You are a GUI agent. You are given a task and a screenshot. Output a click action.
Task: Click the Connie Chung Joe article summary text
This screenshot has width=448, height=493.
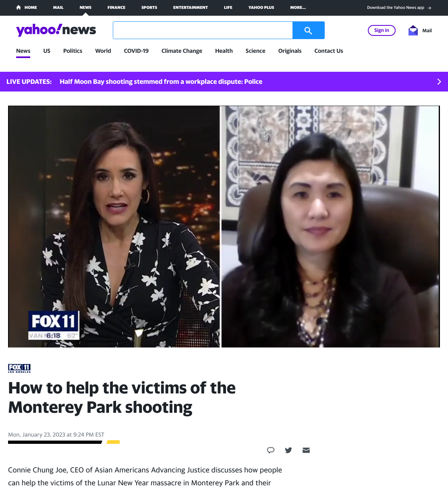[x=145, y=476]
